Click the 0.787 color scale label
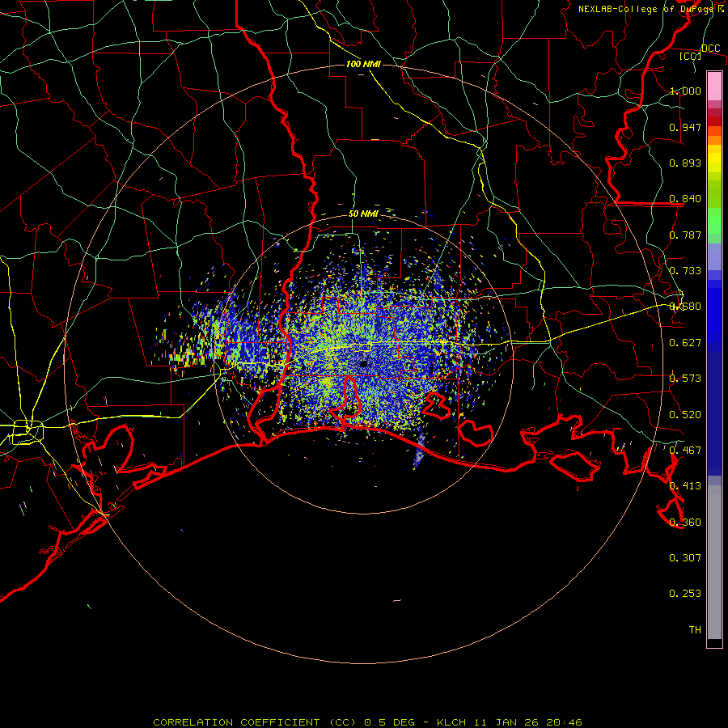Viewport: 728px width, 728px height. coord(685,235)
